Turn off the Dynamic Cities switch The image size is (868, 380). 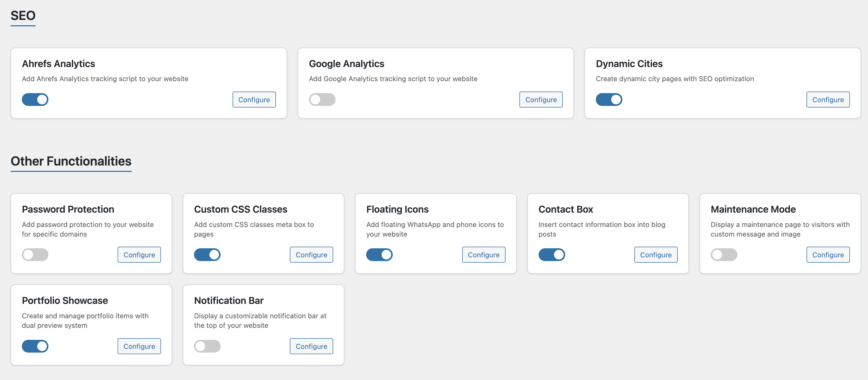point(609,100)
